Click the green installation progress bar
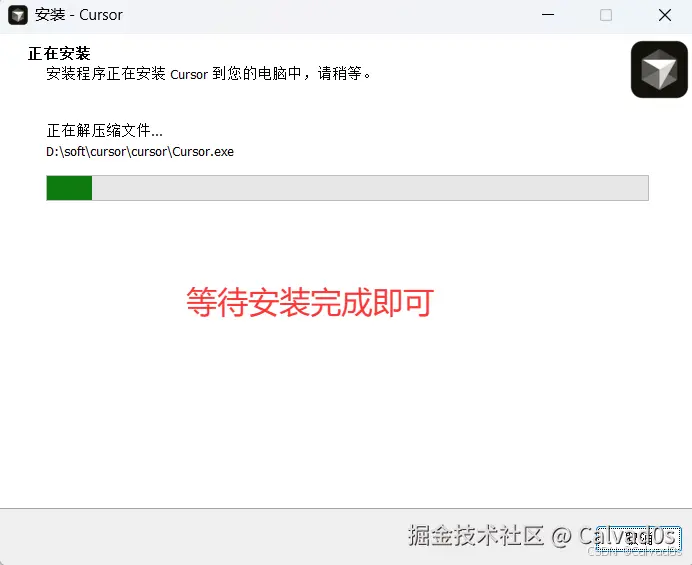Screen dimensions: 692x565 (347, 188)
